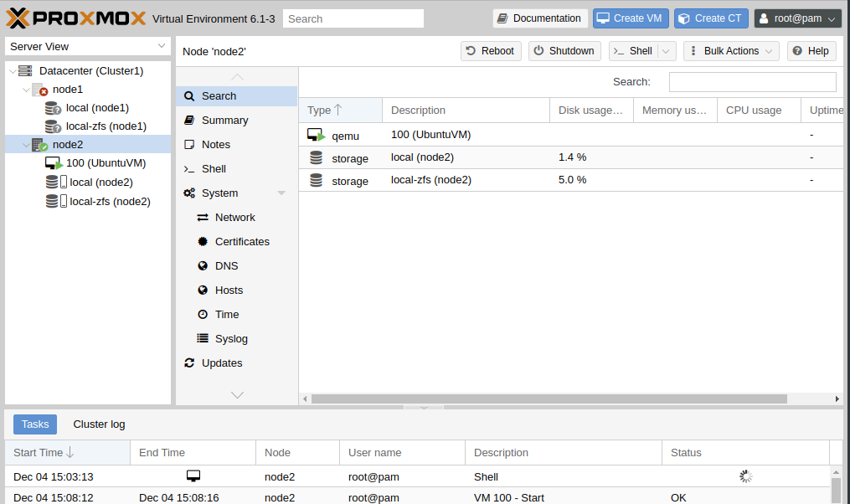Click the top header Search field
Viewport: 850px width, 504px height.
pyautogui.click(x=353, y=18)
